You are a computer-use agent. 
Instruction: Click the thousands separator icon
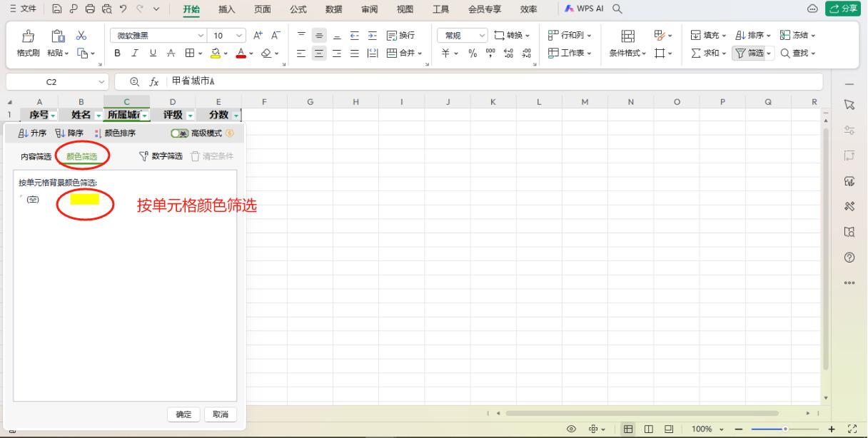tap(490, 53)
